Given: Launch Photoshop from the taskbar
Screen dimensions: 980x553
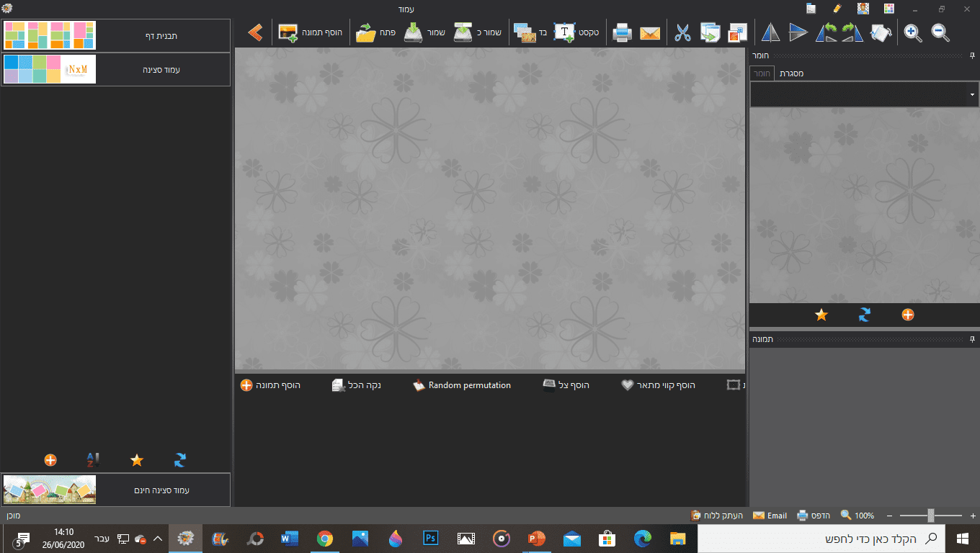Looking at the screenshot, I should point(431,539).
